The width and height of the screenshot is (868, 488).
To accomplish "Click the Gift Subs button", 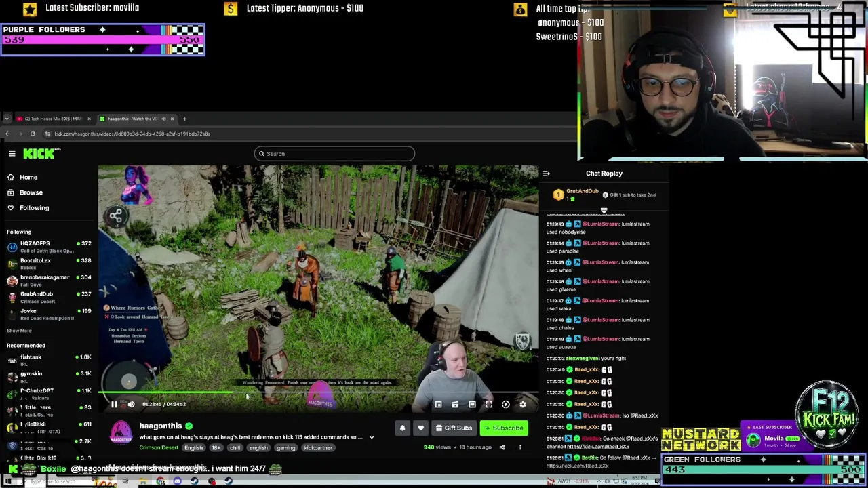I will click(454, 428).
